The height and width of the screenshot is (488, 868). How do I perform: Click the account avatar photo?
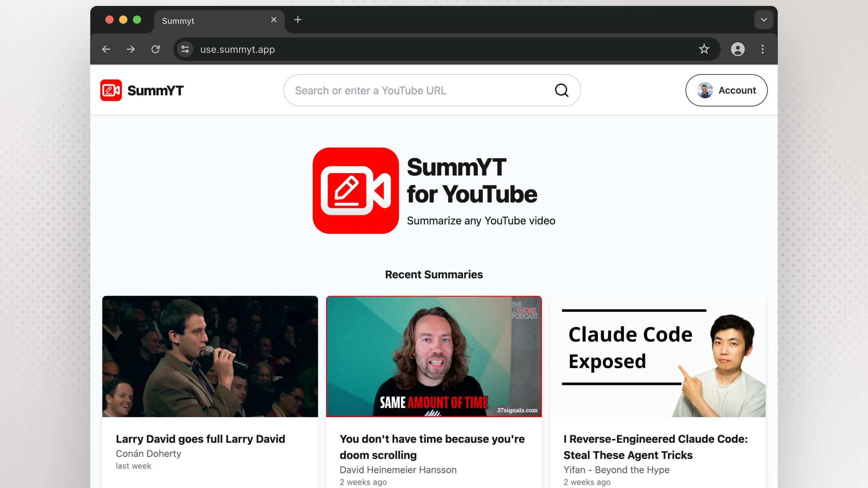click(x=705, y=90)
